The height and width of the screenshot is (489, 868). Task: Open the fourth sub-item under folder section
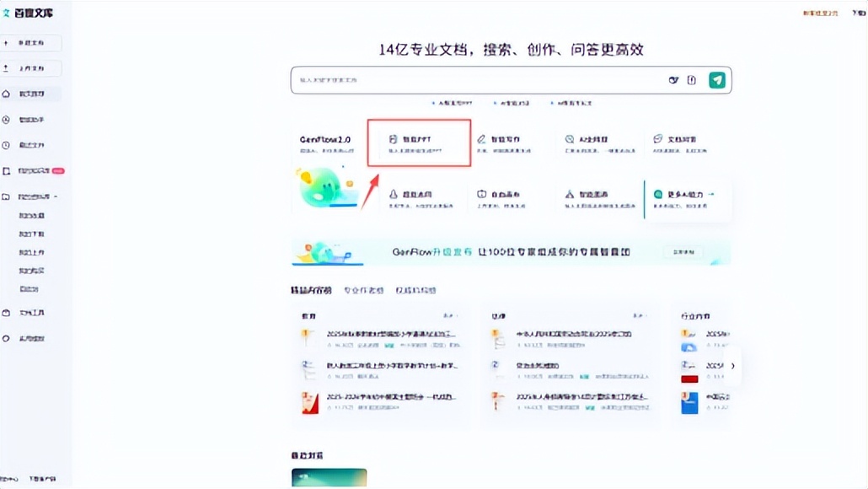click(31, 271)
